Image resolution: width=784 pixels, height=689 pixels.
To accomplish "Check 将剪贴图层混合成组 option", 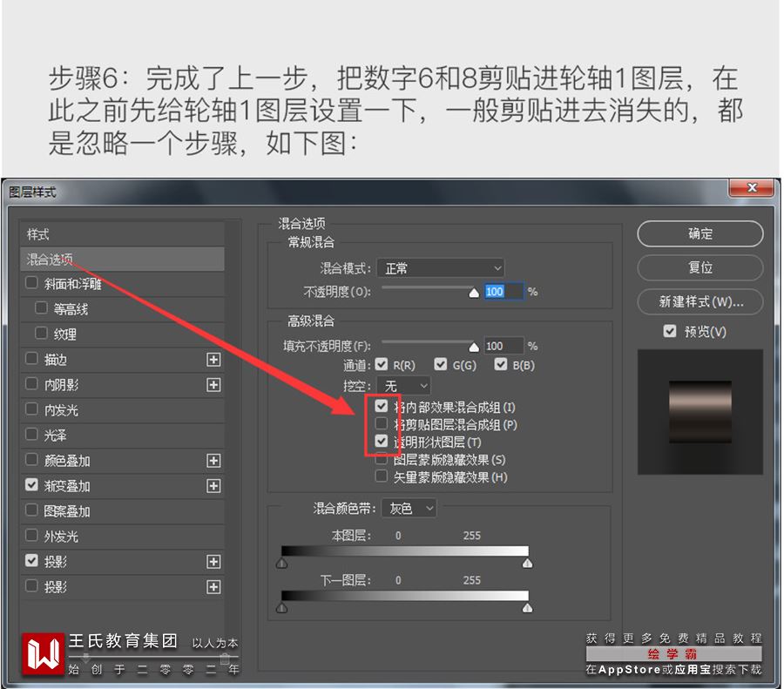I will pos(382,423).
